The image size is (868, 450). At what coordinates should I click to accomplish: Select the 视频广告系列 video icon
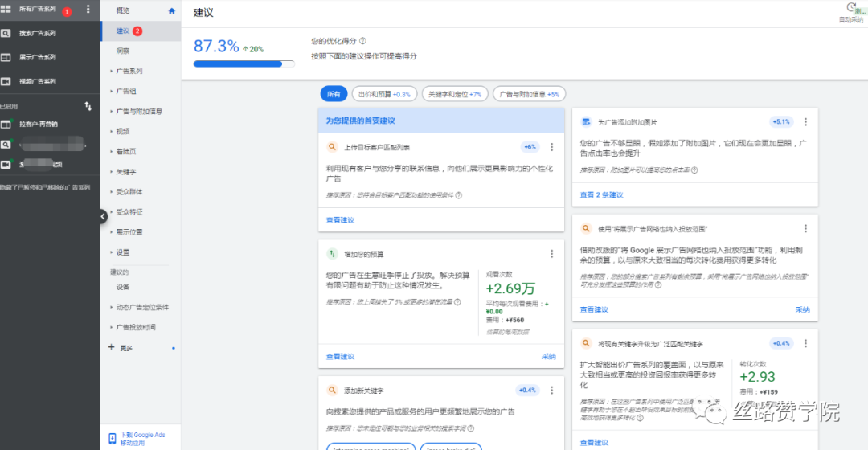[x=6, y=81]
